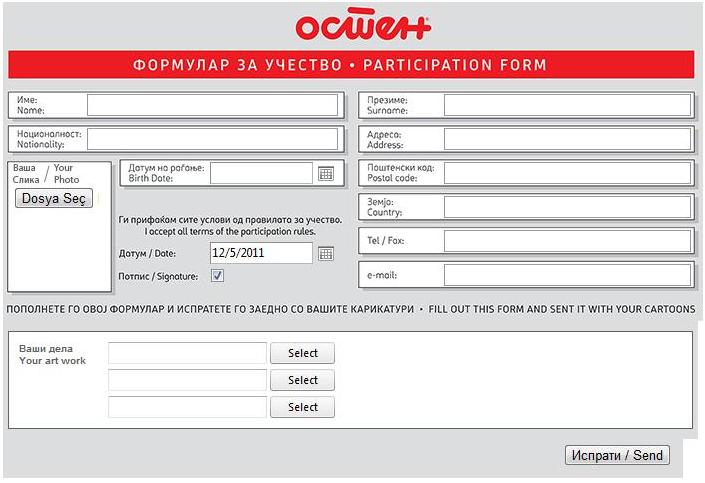Focus the Nationality input field
Image resolution: width=705 pixels, height=483 pixels.
tap(212, 138)
